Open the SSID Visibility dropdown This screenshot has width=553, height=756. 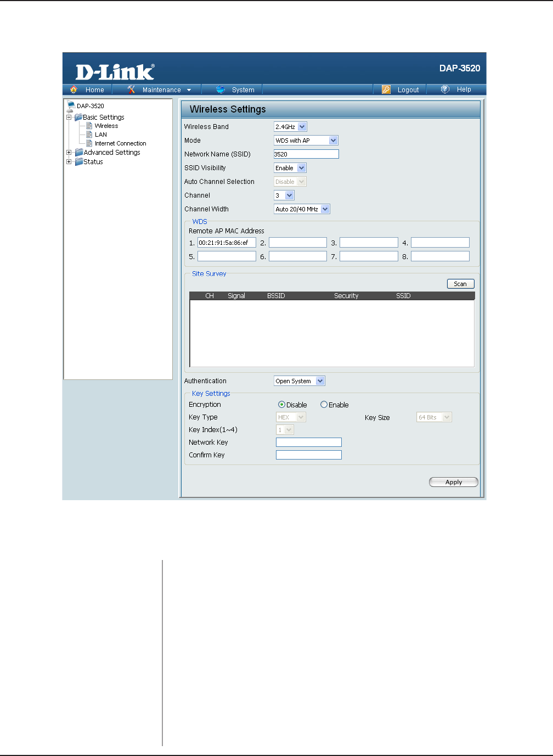tap(290, 168)
